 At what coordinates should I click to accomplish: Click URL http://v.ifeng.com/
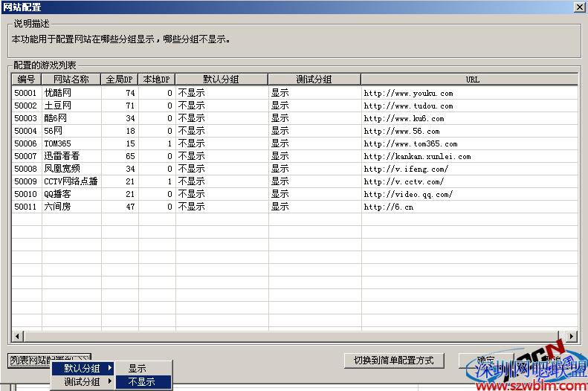click(x=406, y=169)
